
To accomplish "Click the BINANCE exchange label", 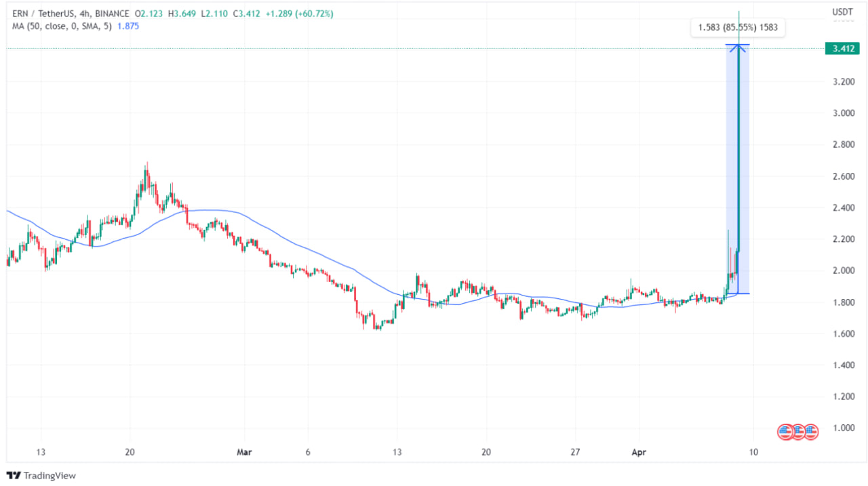I will click(114, 14).
